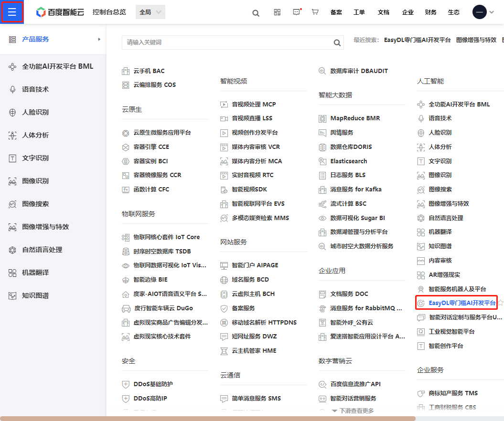
Task: Open the search icon in the top bar
Action: coord(256,13)
